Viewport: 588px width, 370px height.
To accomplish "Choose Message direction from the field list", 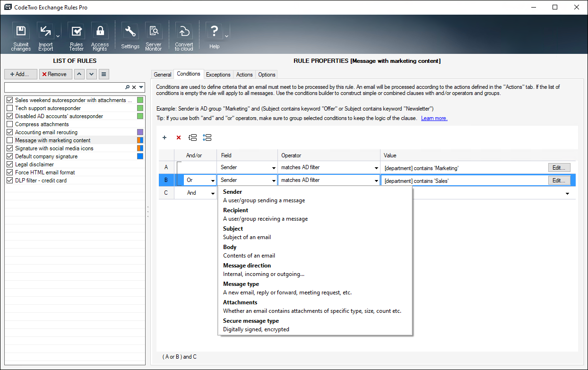I will 315,270.
